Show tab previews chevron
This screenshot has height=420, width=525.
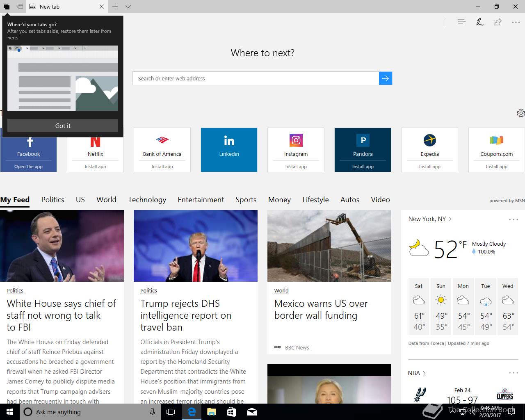point(128,7)
